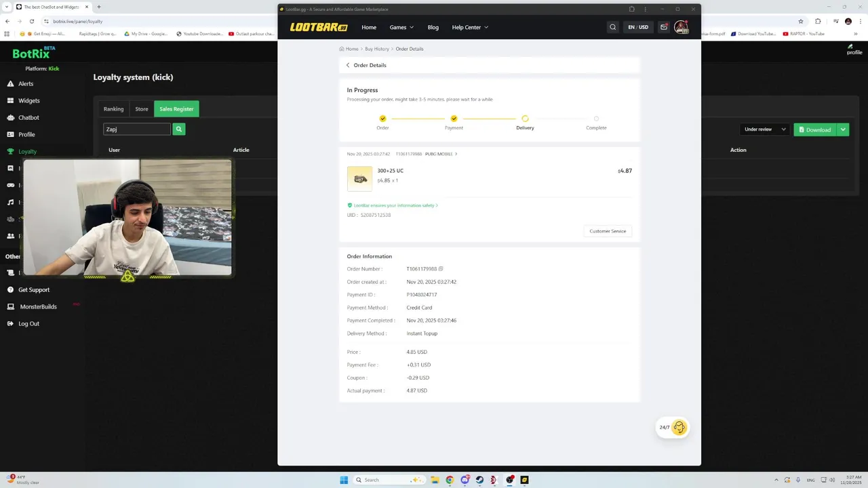Viewport: 868px width, 488px height.
Task: Copy the order number T1061179988
Action: [x=441, y=269]
